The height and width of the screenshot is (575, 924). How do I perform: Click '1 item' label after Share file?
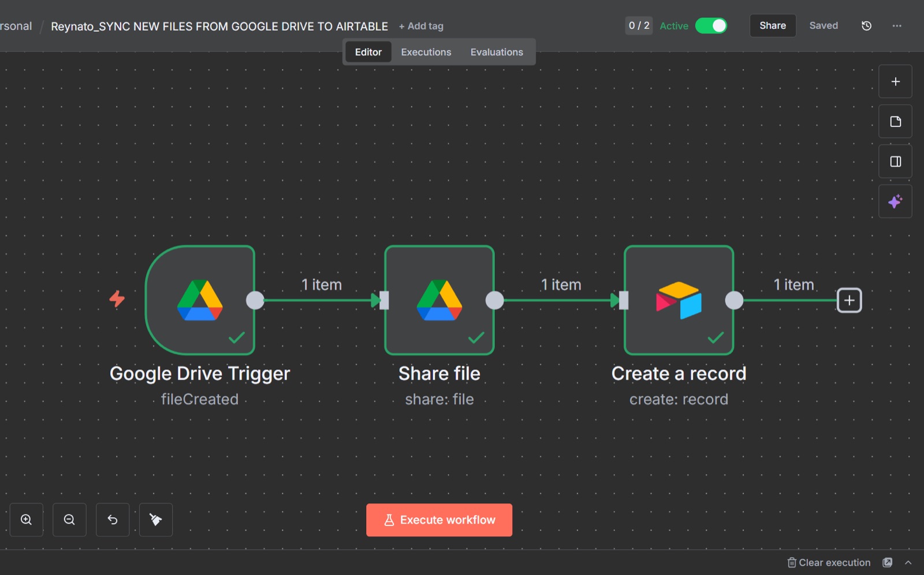click(x=561, y=285)
